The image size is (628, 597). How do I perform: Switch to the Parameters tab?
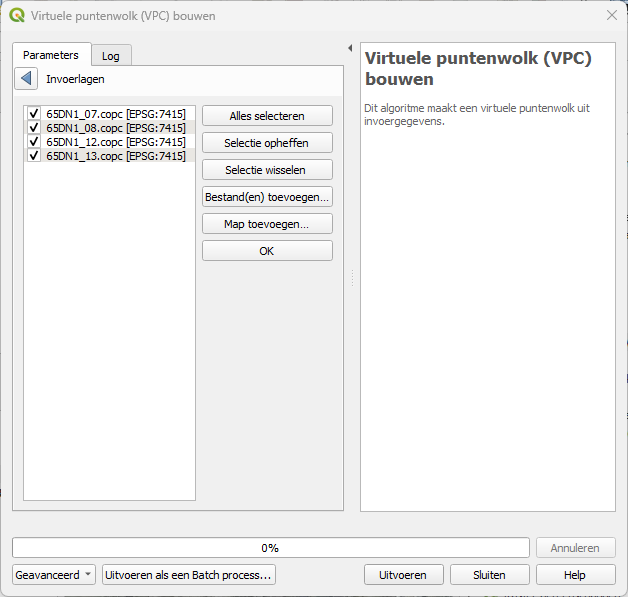51,55
